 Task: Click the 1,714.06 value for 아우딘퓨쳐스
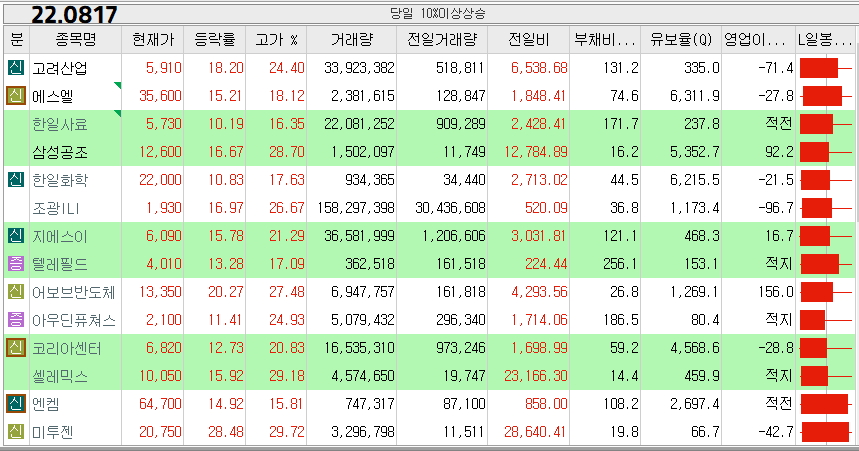coord(539,319)
